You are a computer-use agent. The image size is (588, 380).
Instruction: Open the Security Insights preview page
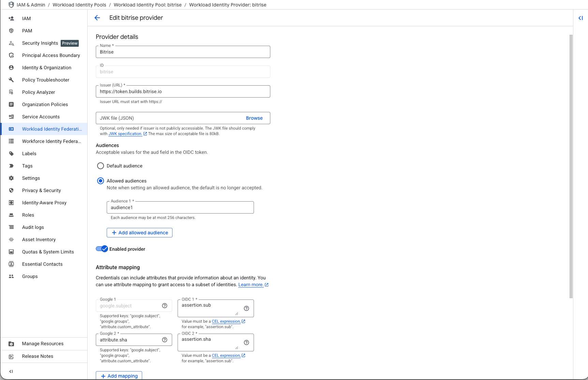pos(40,43)
